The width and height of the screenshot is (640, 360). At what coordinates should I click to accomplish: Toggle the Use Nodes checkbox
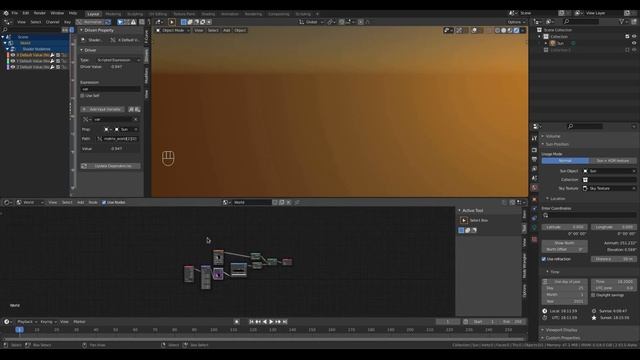[x=104, y=202]
